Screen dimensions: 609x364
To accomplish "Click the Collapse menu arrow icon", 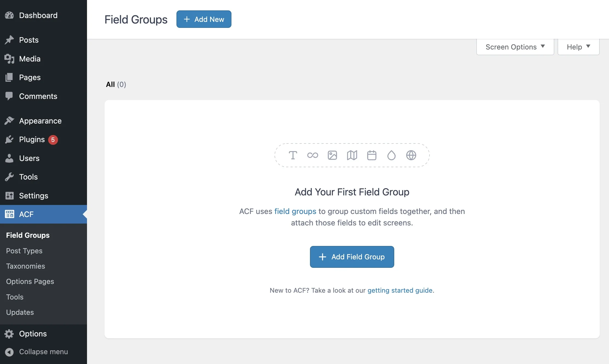I will click(9, 352).
